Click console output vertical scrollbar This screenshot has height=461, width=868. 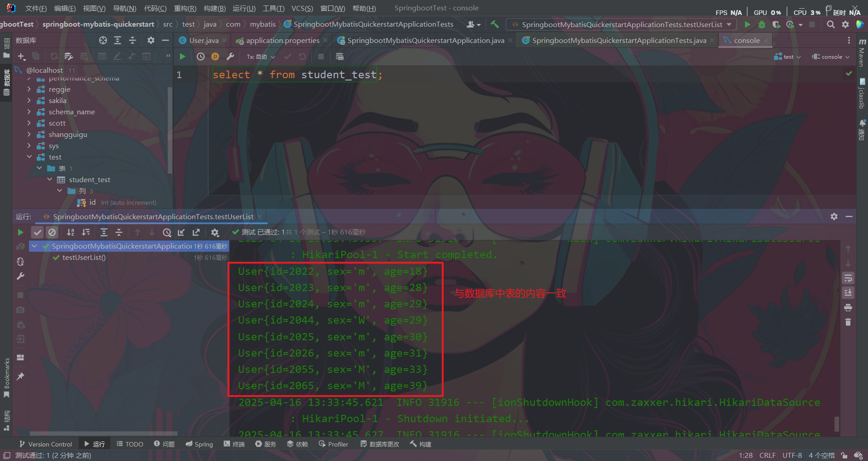coord(837,424)
